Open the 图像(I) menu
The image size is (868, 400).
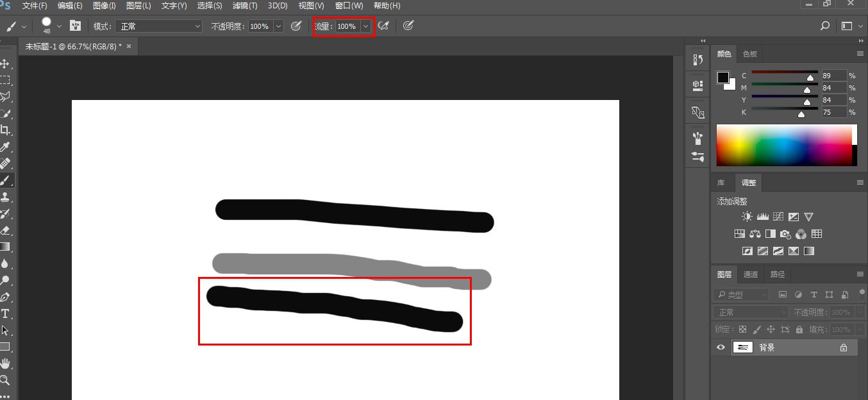pos(104,6)
